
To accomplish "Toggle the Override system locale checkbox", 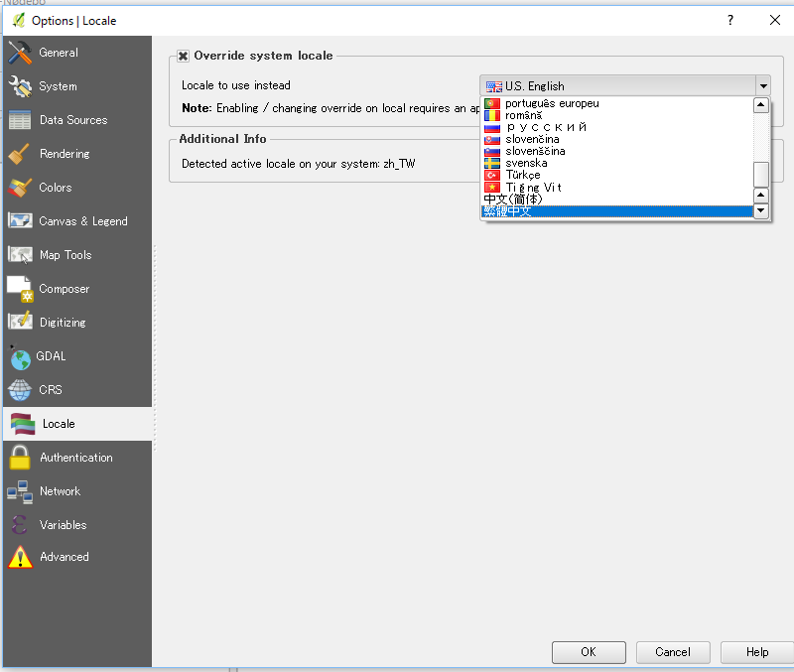I will click(x=183, y=56).
